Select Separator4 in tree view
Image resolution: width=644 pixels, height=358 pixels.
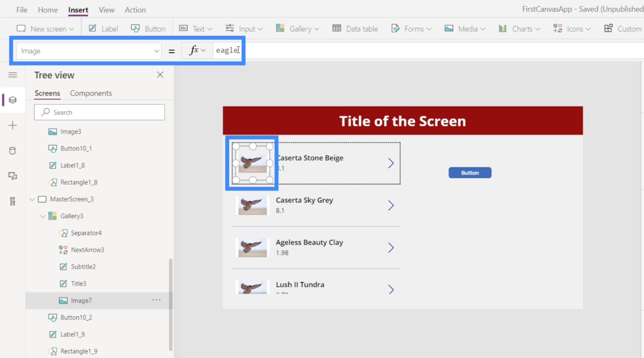(x=86, y=233)
